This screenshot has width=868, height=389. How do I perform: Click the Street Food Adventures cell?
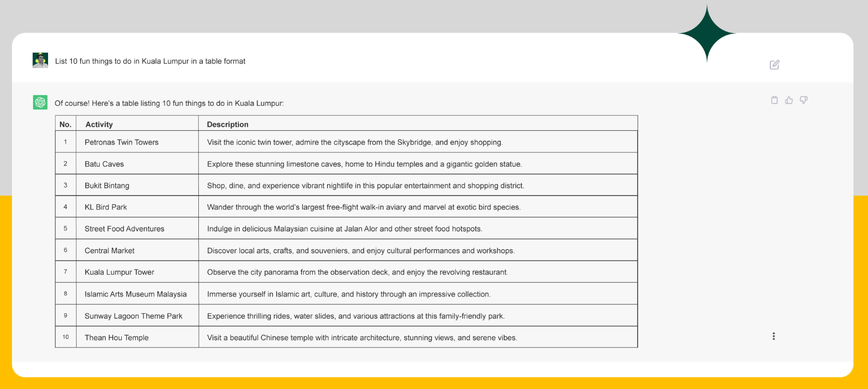click(124, 229)
